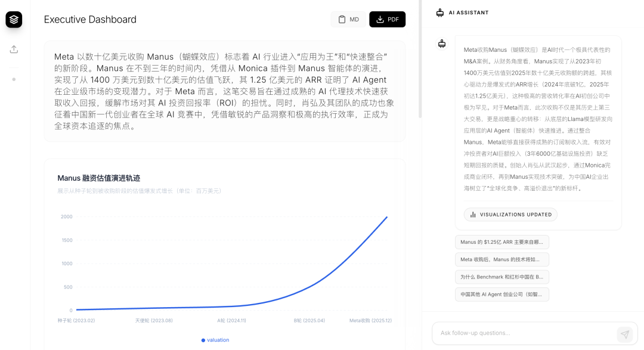Click the x-axis label "B轮 (2025.04)"

tap(309, 320)
